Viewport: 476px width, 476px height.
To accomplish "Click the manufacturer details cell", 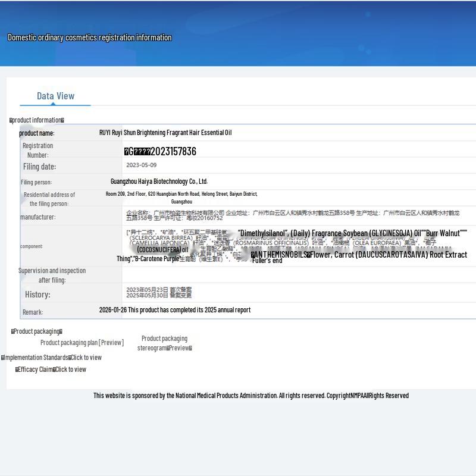I will click(292, 215).
